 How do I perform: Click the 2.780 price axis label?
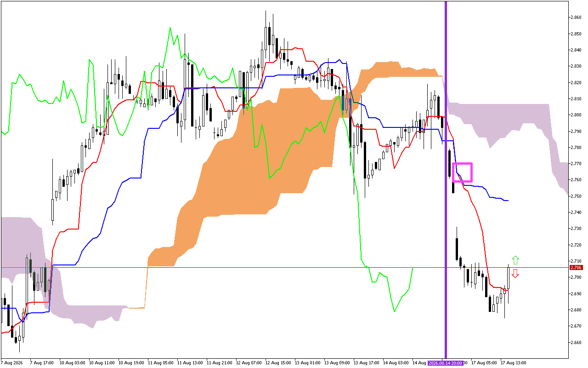[x=576, y=147]
